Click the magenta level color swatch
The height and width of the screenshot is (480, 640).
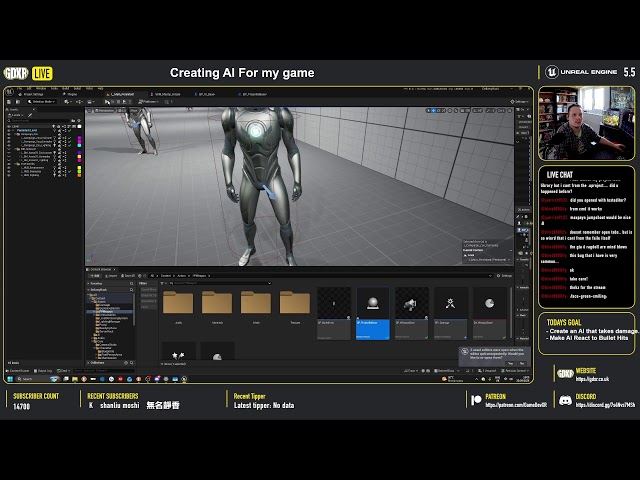pos(79,138)
